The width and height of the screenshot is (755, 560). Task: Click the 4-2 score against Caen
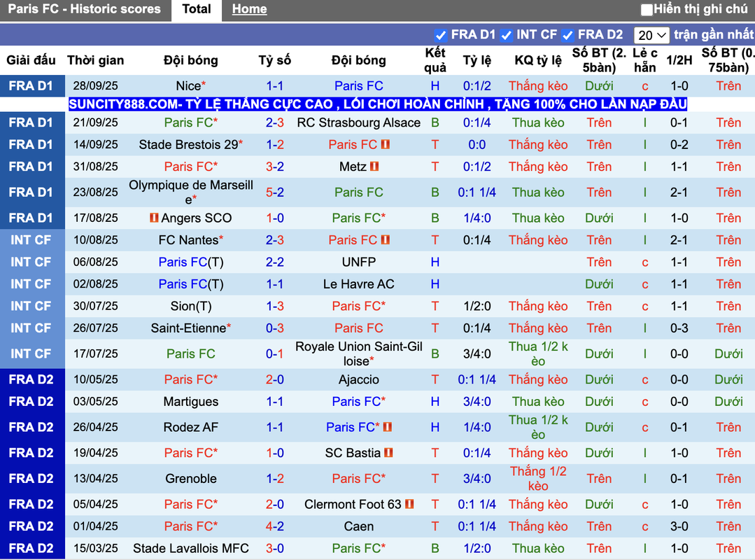click(x=275, y=526)
